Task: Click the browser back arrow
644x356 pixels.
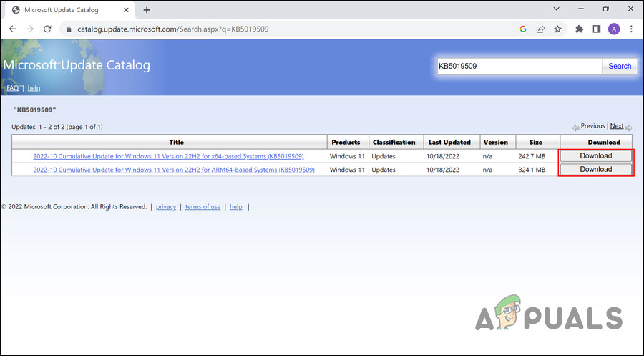Action: tap(12, 29)
